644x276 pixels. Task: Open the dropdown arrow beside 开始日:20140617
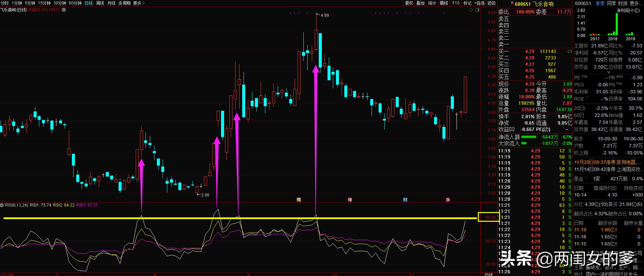coord(64,10)
